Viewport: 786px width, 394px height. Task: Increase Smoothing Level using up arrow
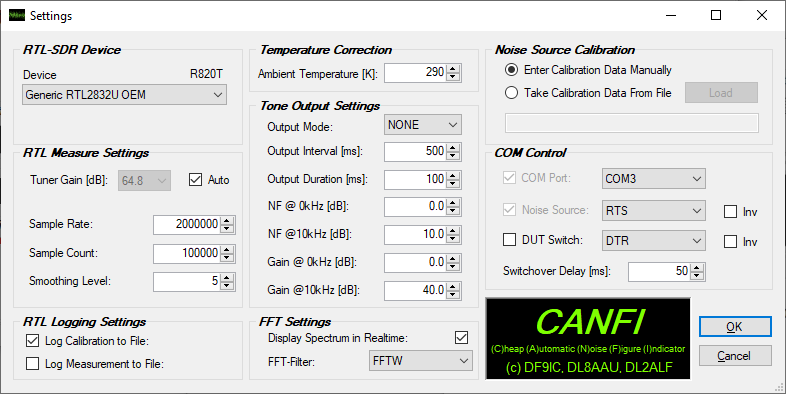[x=227, y=278]
